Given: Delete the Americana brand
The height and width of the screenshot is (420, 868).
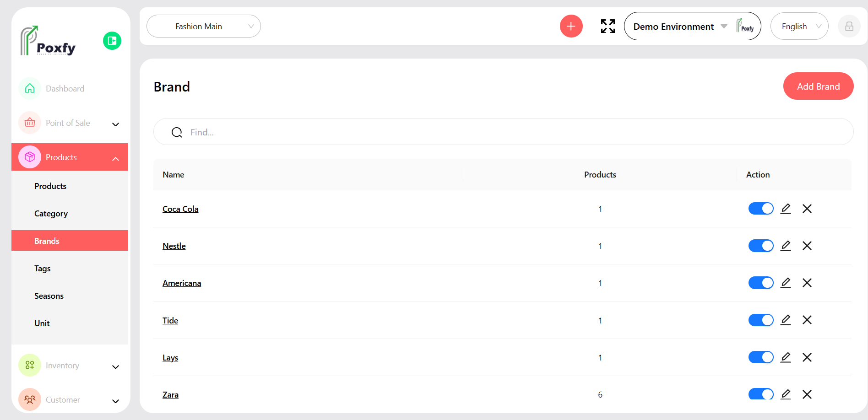Looking at the screenshot, I should coord(807,283).
